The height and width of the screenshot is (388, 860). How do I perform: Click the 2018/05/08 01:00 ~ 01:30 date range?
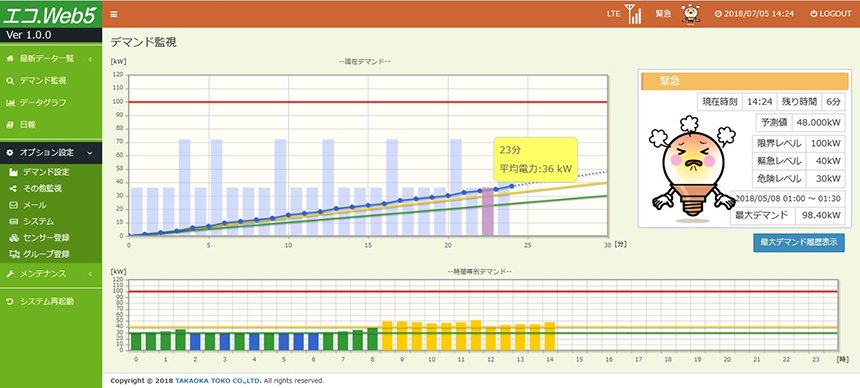click(788, 198)
